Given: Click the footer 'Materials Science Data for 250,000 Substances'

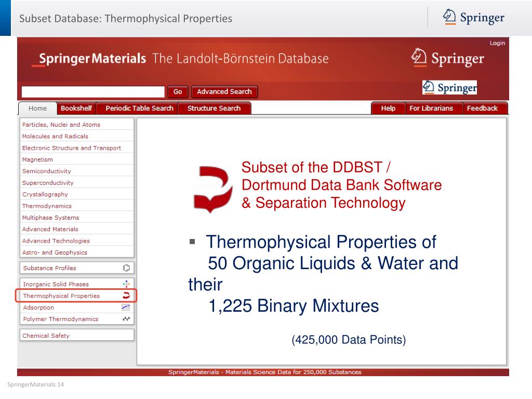Looking at the screenshot, I should pos(293,372).
